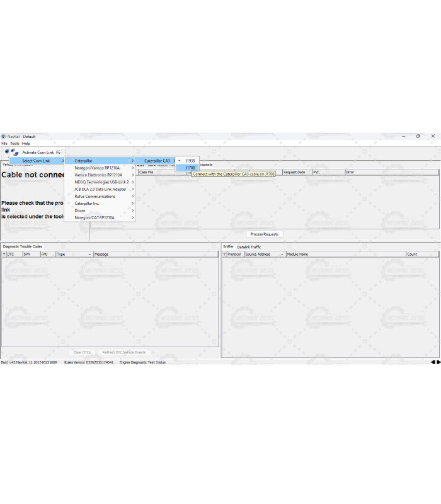Viewport: 441px width, 504px height.
Task: Click the status bar arrows icon
Action: 435,362
